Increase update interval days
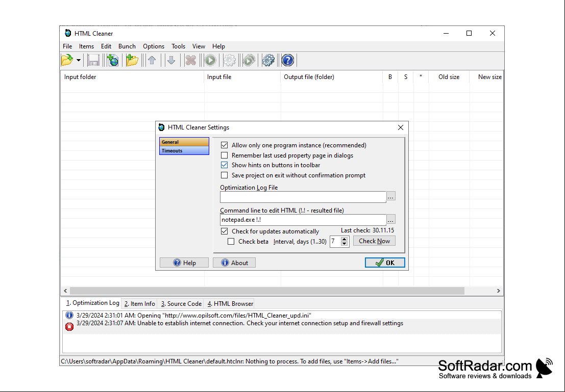 (x=345, y=239)
